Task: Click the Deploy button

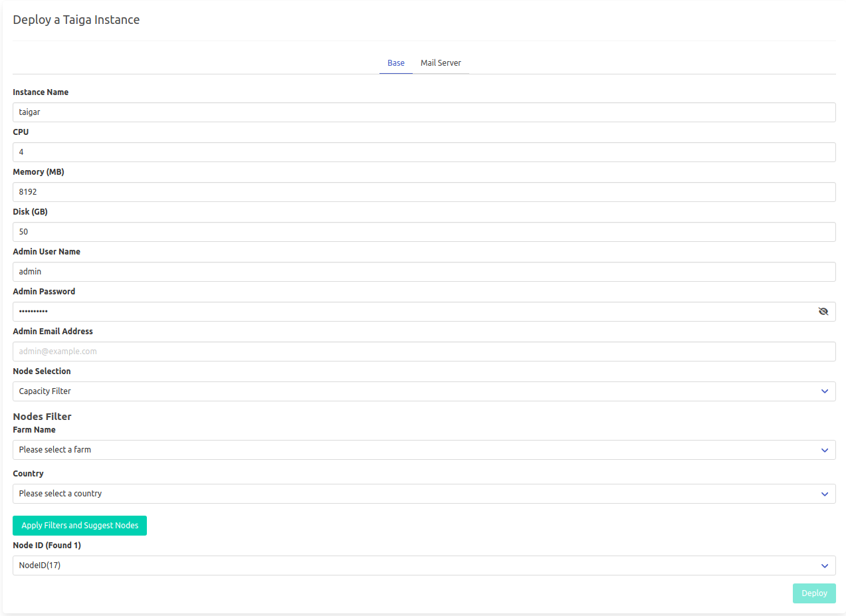Action: coord(814,593)
